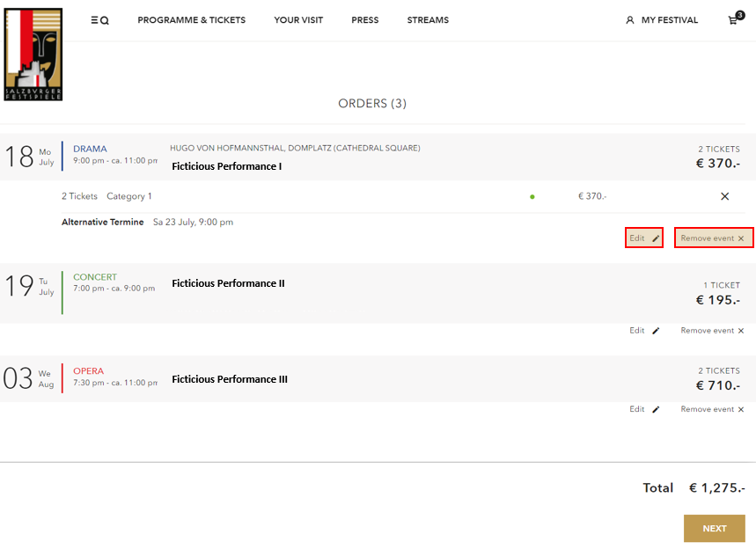
Task: Click pencil icon for Ficticious Performance II
Action: [x=656, y=331]
